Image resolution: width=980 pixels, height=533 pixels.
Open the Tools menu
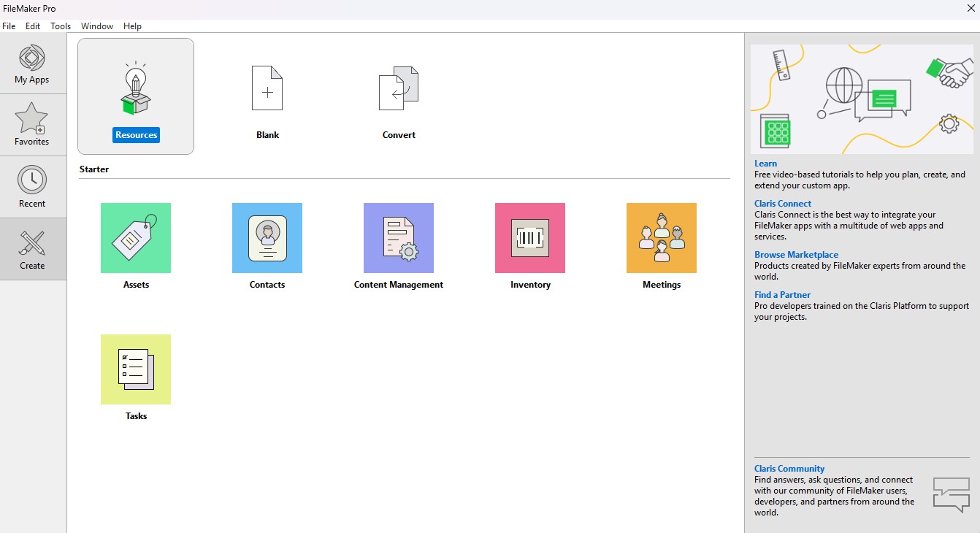[x=61, y=26]
